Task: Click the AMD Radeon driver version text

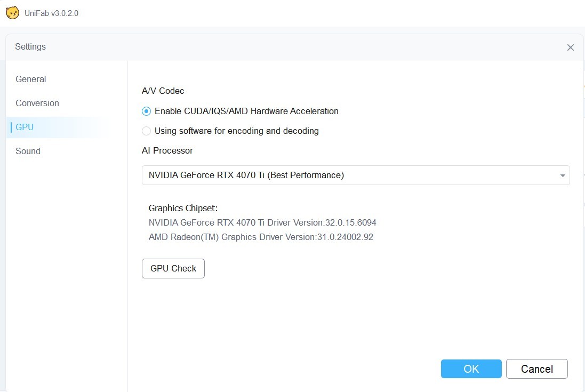Action: coord(261,237)
